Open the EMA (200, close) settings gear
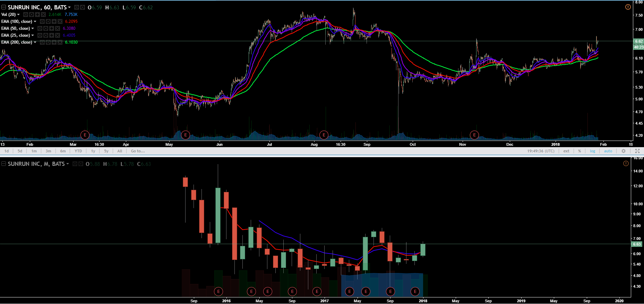The height and width of the screenshot is (304, 644). (x=48, y=42)
